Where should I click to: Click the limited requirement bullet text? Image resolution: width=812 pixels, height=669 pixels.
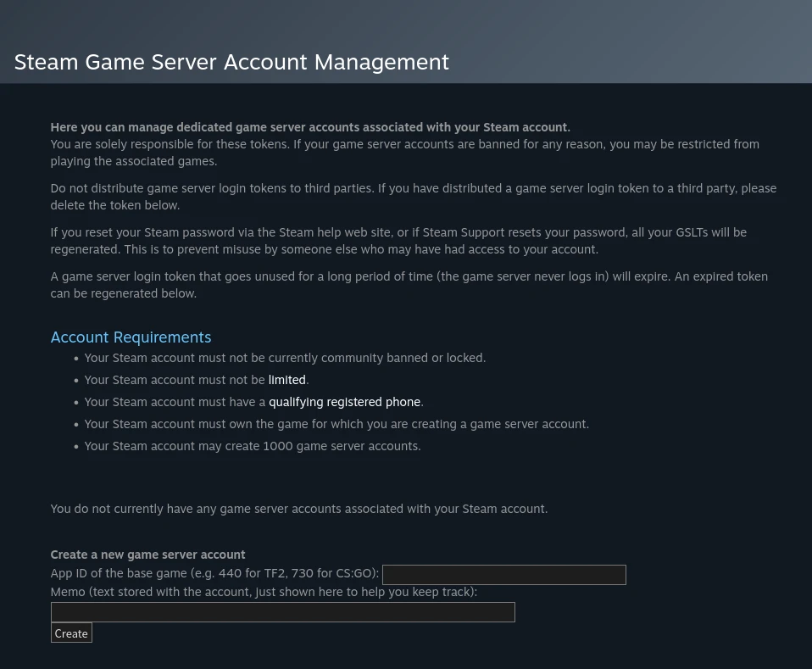coord(175,380)
